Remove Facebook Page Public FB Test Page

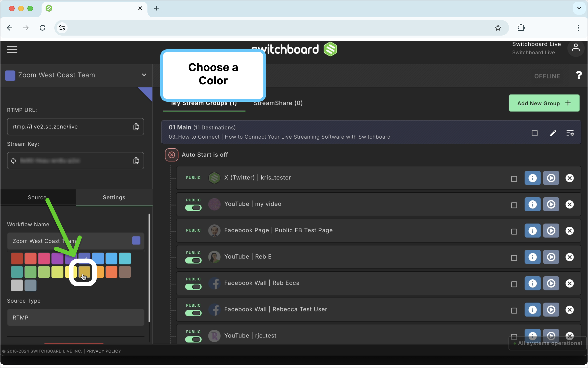coord(569,231)
